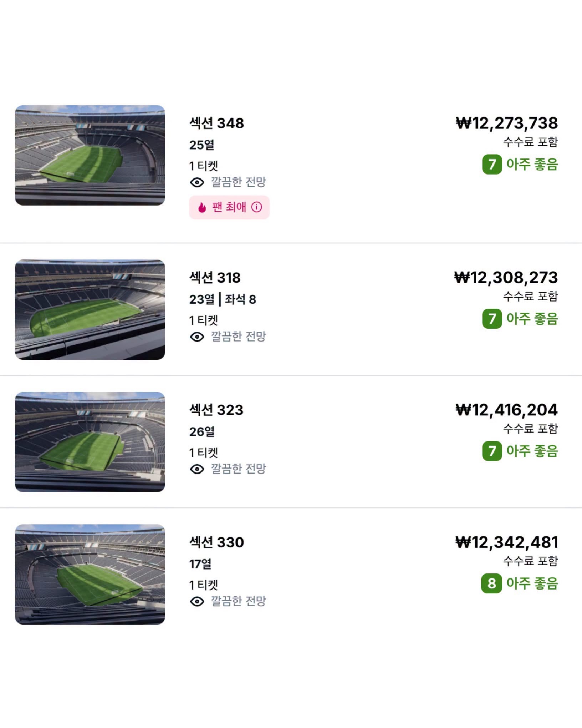
Task: Click the info icon on 팬 최애 badge
Action: coord(257,207)
